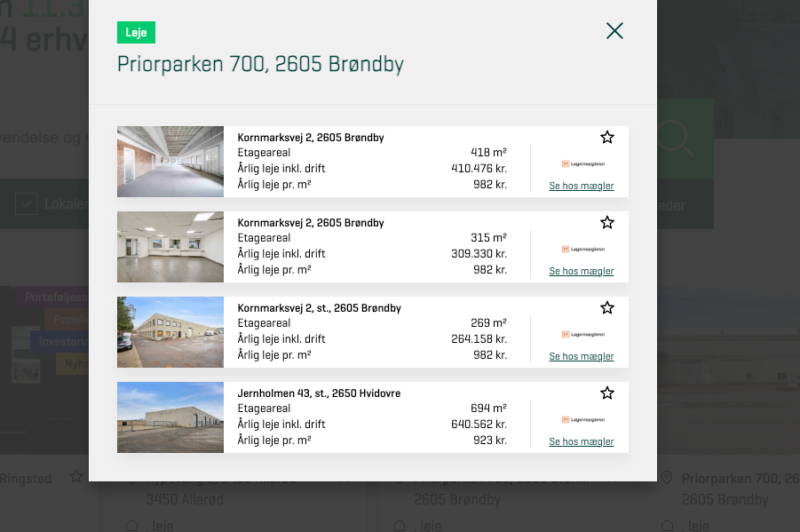Open 'Se hos mægler' for 315 m² listing
Viewport: 800px width, 532px height.
pos(581,272)
